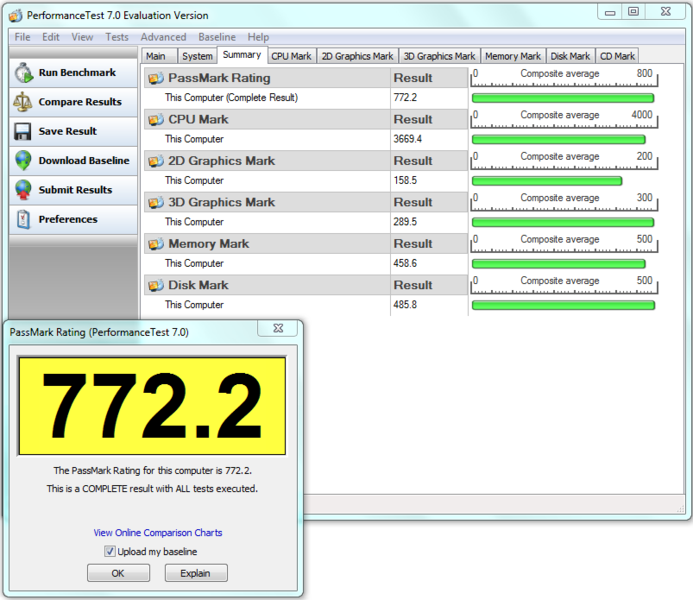Uncheck the Upload my baseline checkbox
Viewport: 693px width, 600px height.
coord(110,551)
